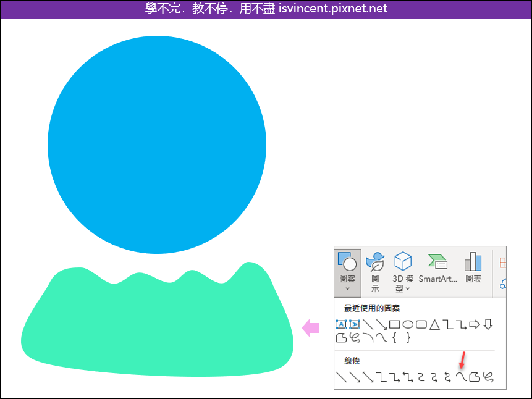Choose curved arrow connector under 線條
This screenshot has width=532, height=399.
tap(434, 377)
